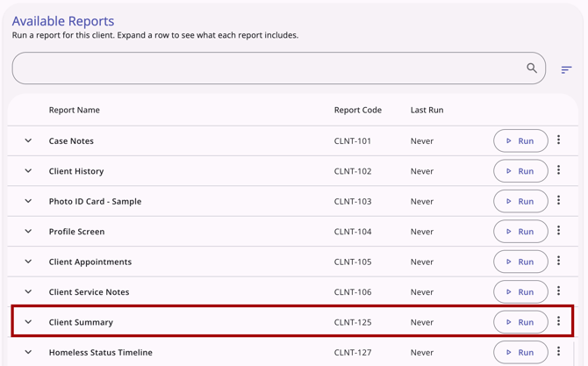Select the Photo ID Card - Sample name

[x=96, y=201]
